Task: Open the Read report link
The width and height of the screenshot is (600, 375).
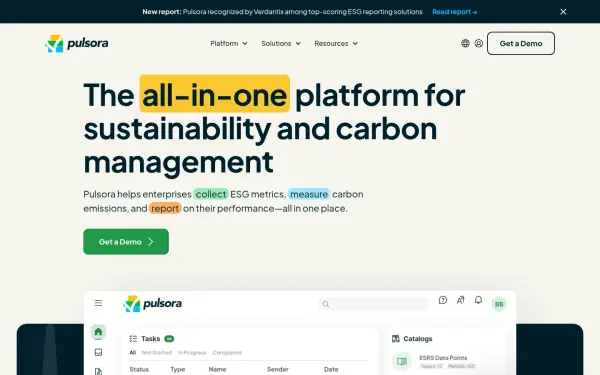Action: pos(455,11)
